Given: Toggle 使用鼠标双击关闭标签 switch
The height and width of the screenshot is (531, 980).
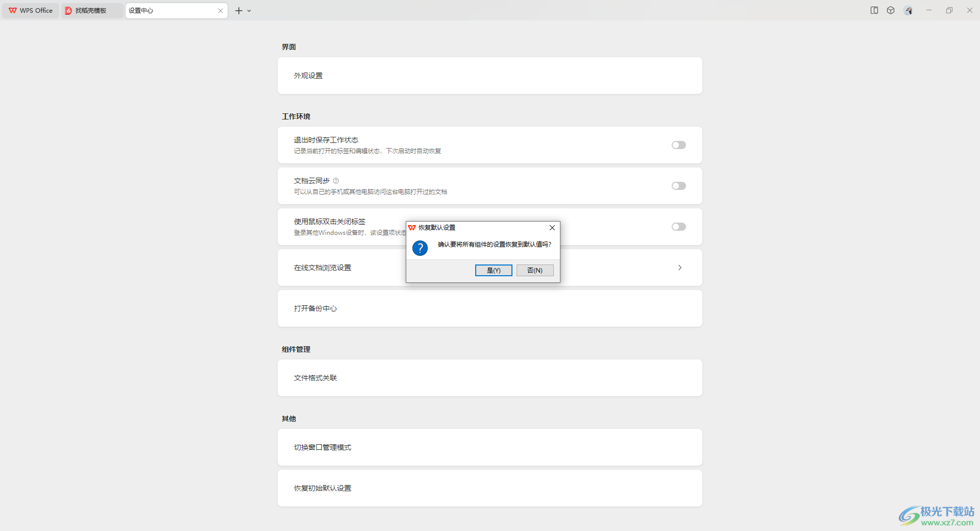Looking at the screenshot, I should (x=679, y=227).
